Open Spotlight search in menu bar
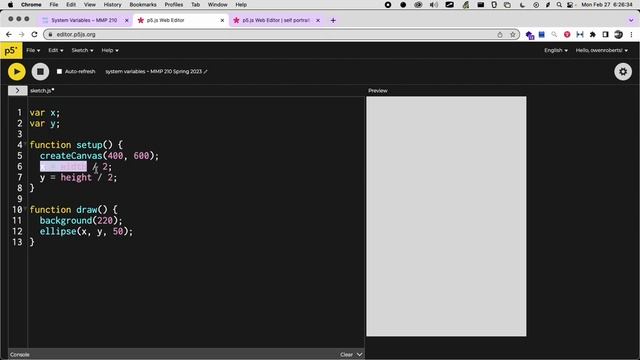640x360 pixels. (559, 5)
